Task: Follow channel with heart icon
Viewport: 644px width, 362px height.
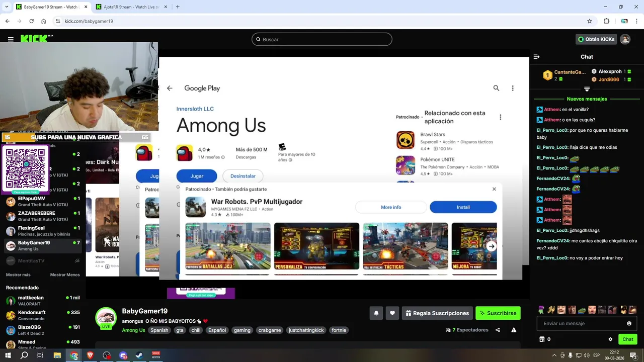Action: [392, 313]
